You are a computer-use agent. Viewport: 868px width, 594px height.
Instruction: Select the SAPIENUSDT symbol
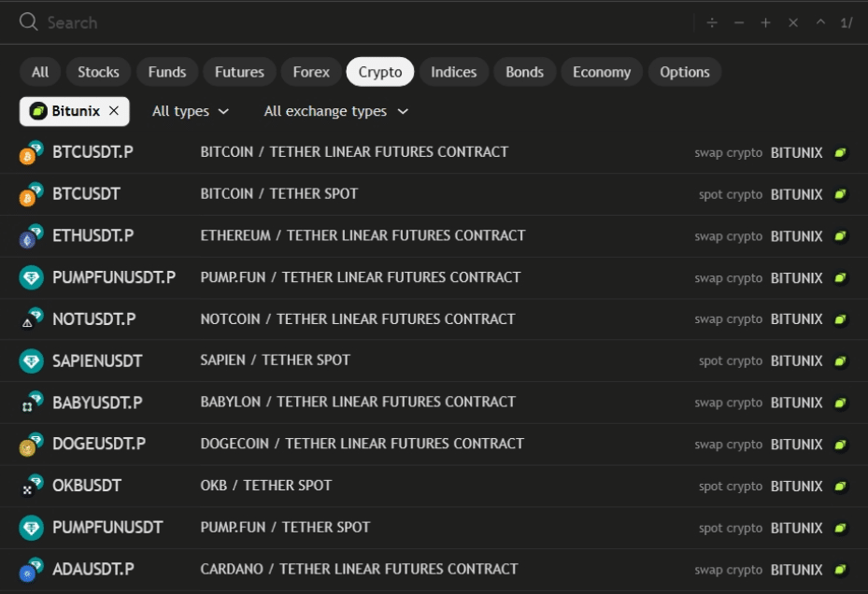(434, 361)
